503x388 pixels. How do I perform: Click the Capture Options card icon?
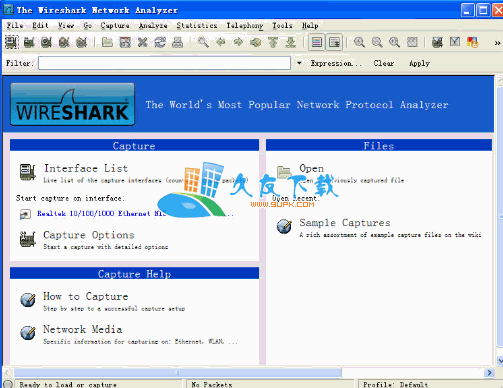point(28,239)
